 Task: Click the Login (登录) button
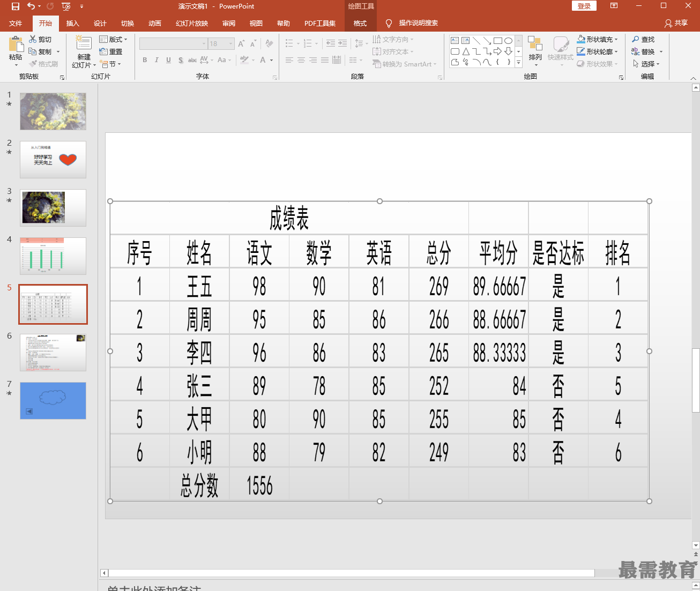click(584, 6)
